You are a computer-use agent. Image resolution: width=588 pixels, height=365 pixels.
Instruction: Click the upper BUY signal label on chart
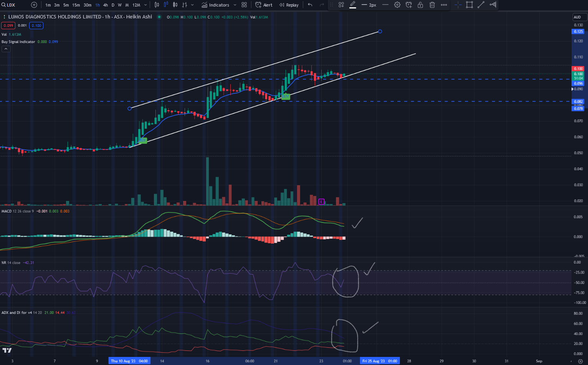click(x=286, y=97)
